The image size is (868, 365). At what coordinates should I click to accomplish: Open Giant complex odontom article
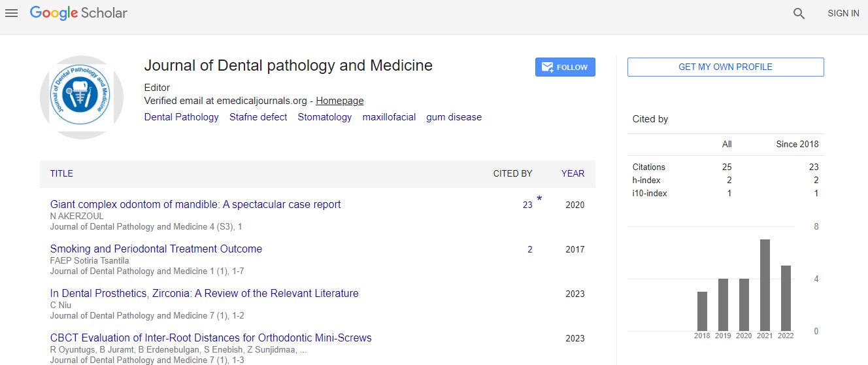pyautogui.click(x=195, y=204)
